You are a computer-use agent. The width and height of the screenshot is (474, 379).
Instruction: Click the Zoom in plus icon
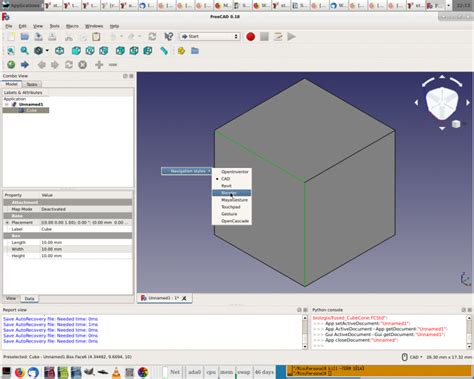(x=99, y=65)
